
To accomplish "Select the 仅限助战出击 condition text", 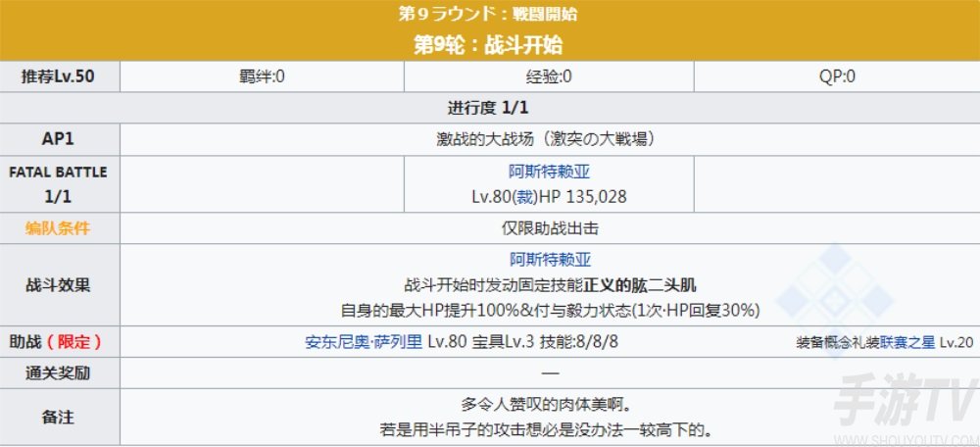I will pos(550,228).
